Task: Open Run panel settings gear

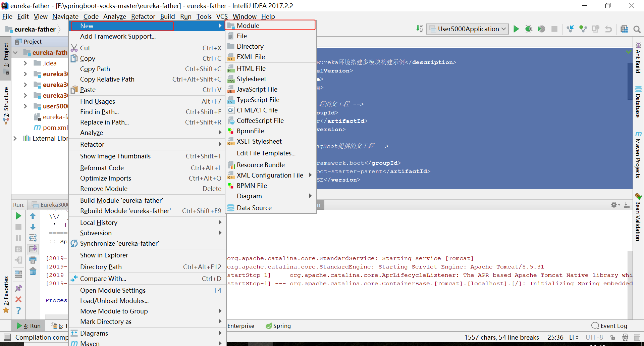Action: click(614, 204)
